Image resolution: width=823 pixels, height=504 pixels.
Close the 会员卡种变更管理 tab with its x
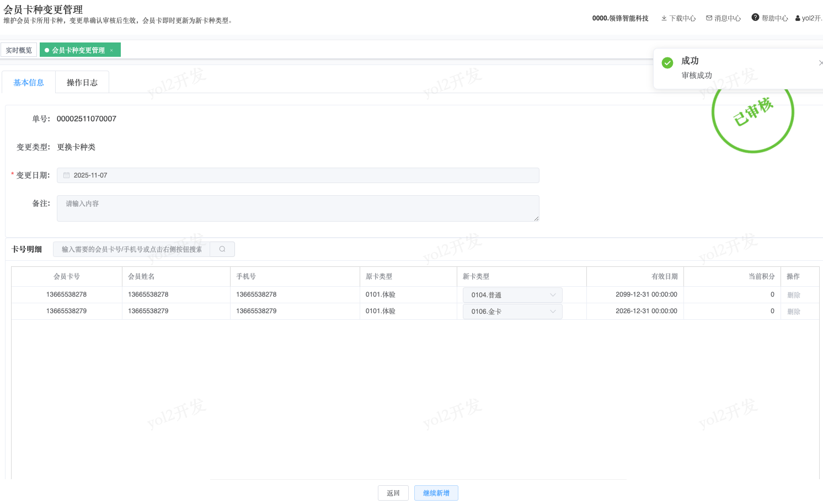pos(111,50)
